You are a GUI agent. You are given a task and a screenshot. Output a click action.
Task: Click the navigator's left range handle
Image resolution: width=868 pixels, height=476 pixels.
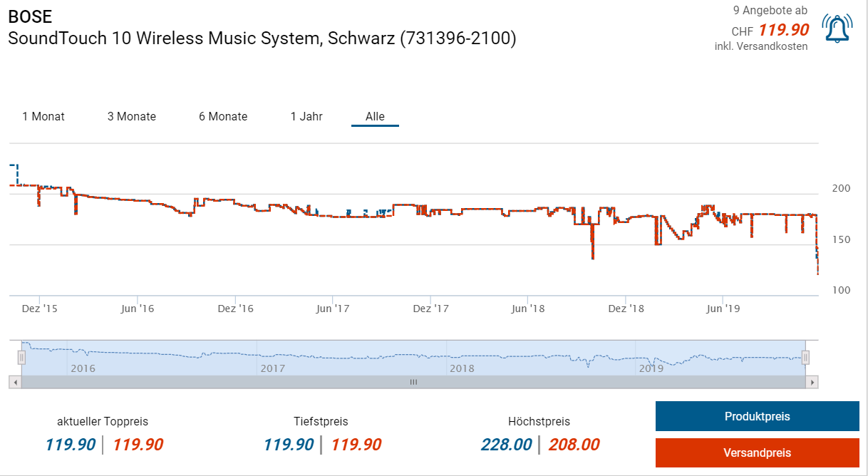[x=21, y=358]
